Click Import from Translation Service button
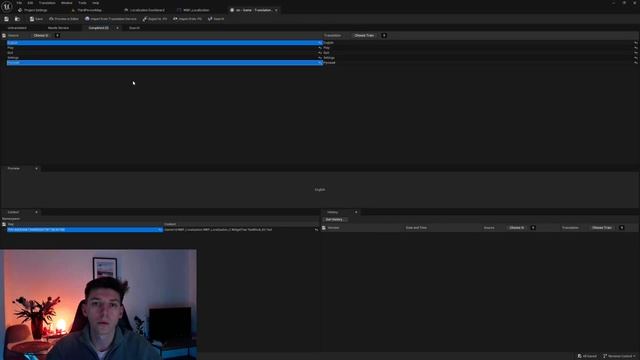Screen dimensions: 640x360 point(111,19)
